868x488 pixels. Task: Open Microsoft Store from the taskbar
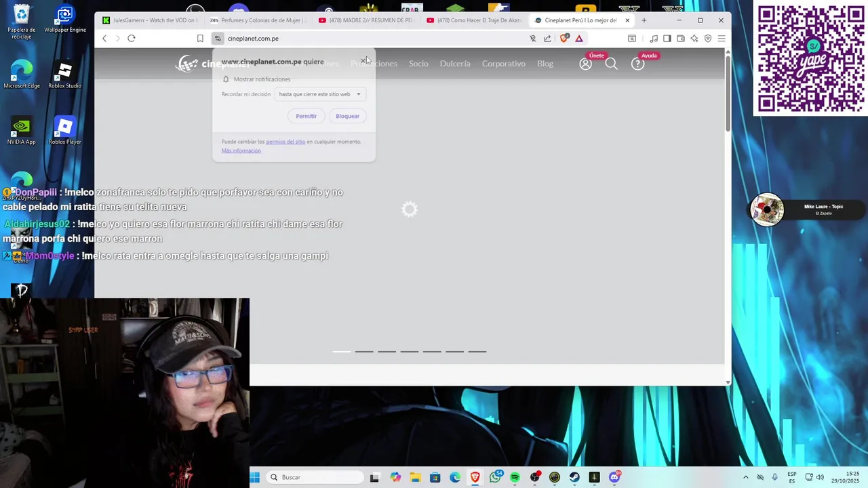(435, 477)
